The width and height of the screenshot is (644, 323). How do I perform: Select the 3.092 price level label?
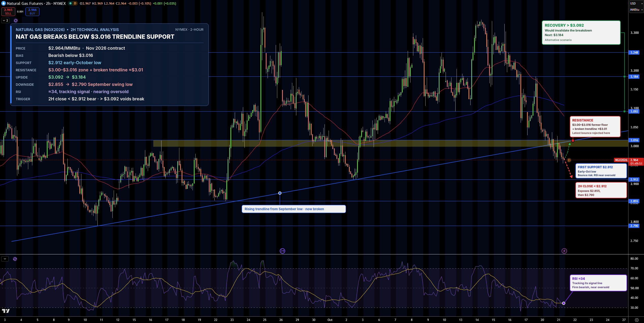634,112
